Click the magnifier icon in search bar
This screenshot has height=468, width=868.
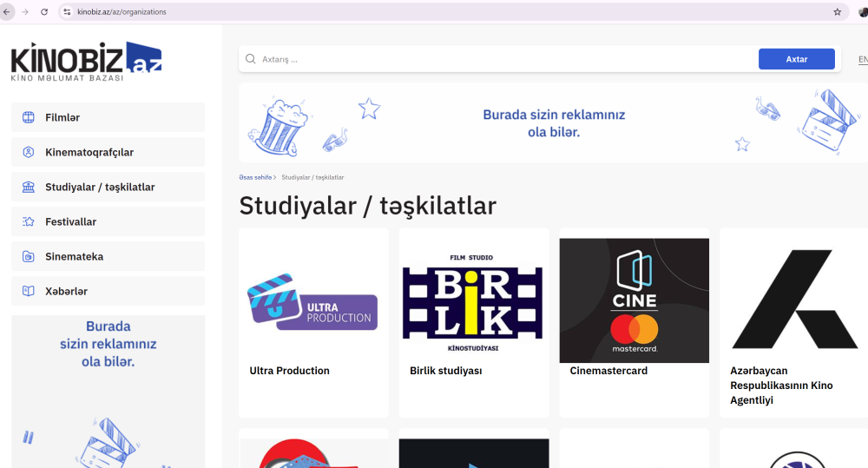click(251, 59)
